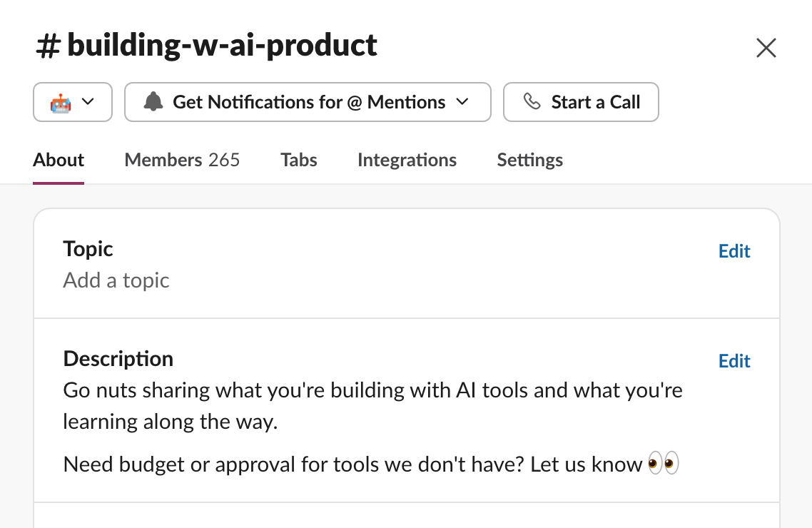Viewport: 812px width, 528px height.
Task: Click the robot emoji icon
Action: (61, 103)
